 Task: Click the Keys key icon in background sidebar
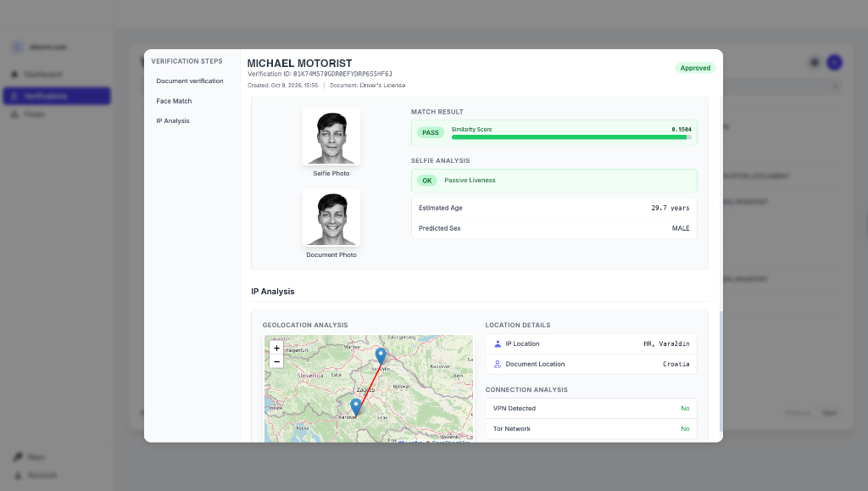coord(18,457)
